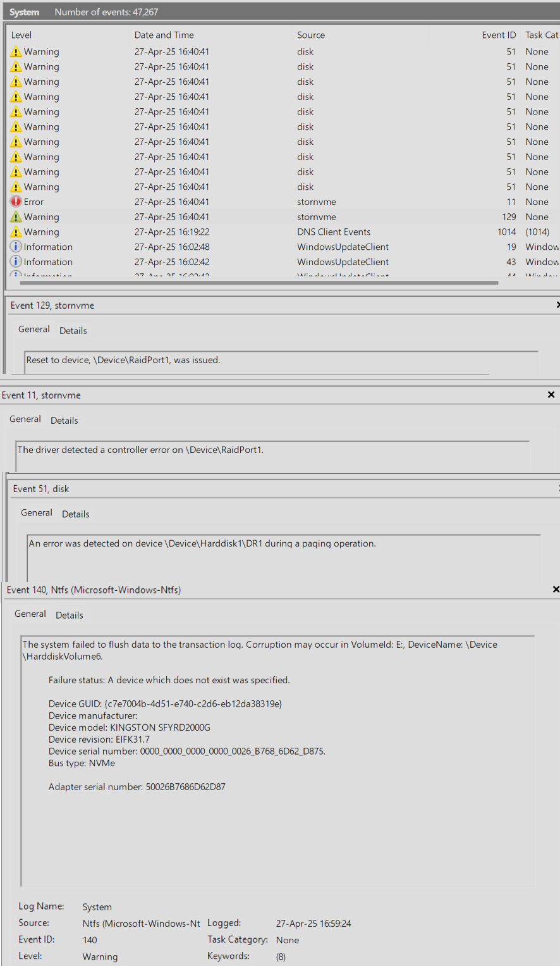The width and height of the screenshot is (560, 966).
Task: Click the Source value Ntfs (Microsoft-Windows-Nt
Action: [142, 924]
